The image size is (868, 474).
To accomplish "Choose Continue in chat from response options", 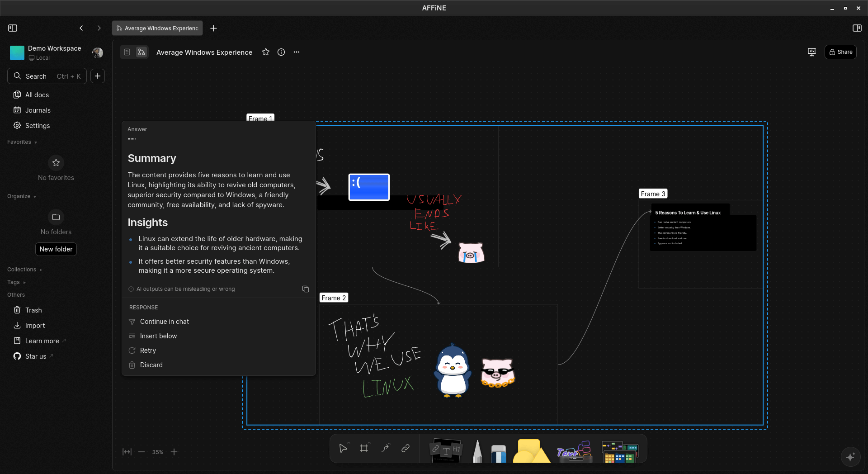I will (x=164, y=321).
